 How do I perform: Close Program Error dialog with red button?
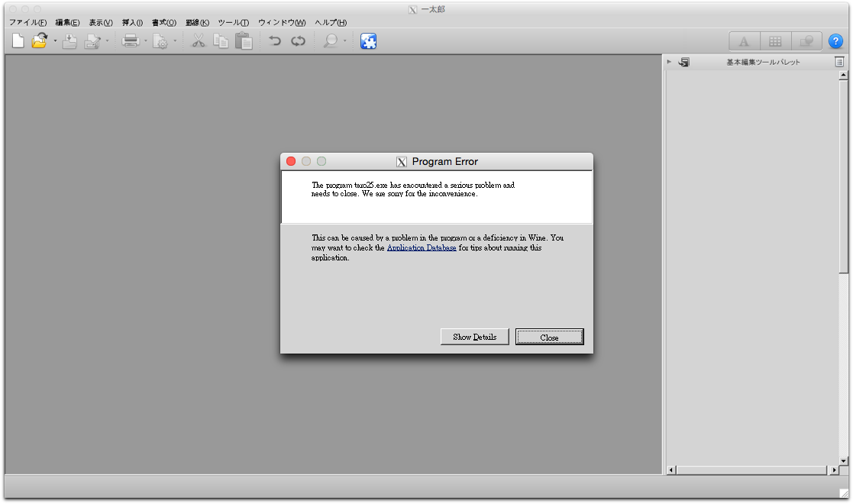click(x=291, y=162)
